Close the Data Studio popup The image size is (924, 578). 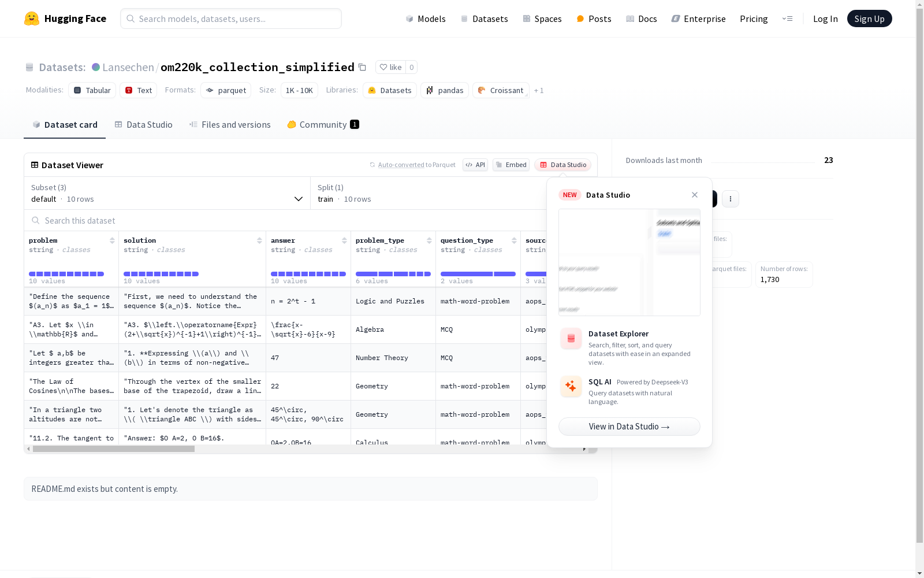click(695, 195)
